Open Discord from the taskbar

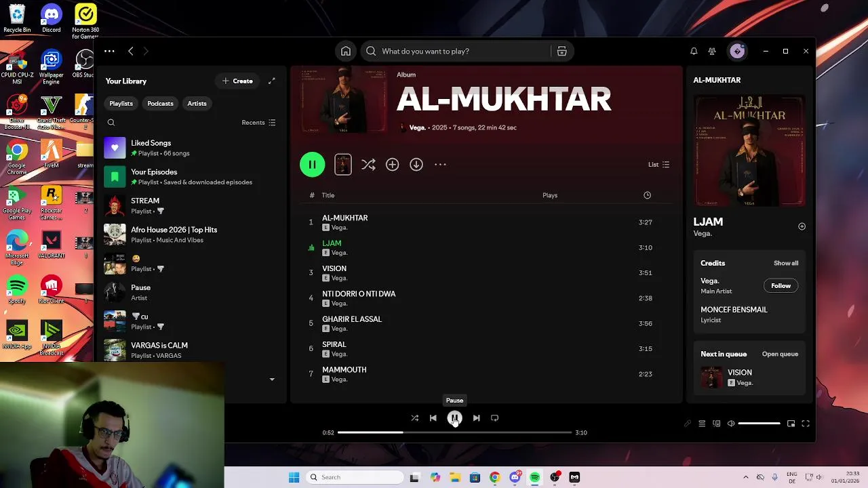tap(515, 477)
